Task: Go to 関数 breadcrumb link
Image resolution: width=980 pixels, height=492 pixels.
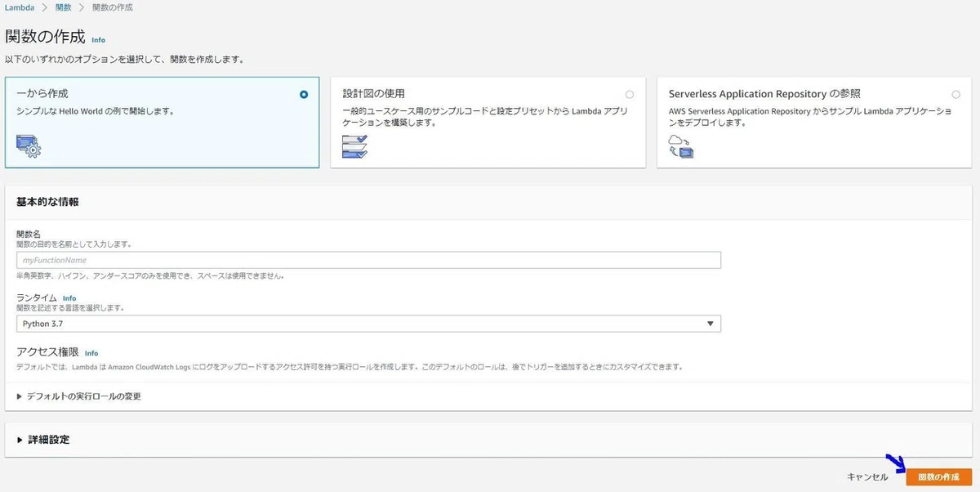Action: [x=64, y=7]
